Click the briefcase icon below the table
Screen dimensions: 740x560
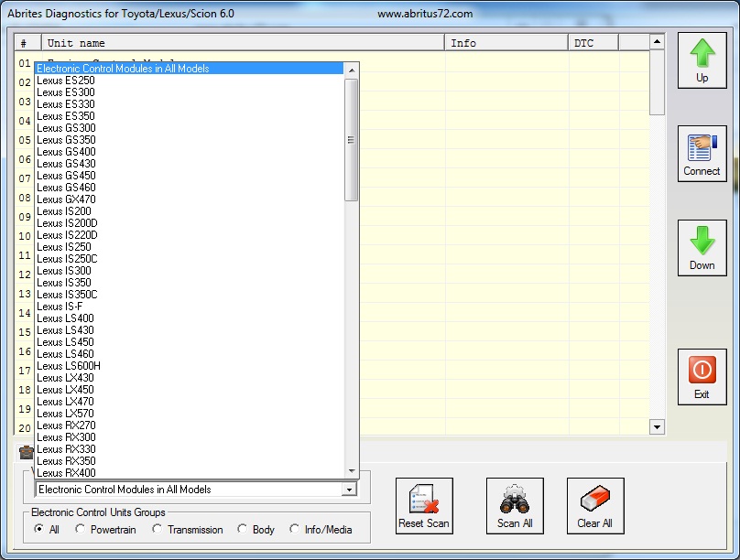coord(26,453)
